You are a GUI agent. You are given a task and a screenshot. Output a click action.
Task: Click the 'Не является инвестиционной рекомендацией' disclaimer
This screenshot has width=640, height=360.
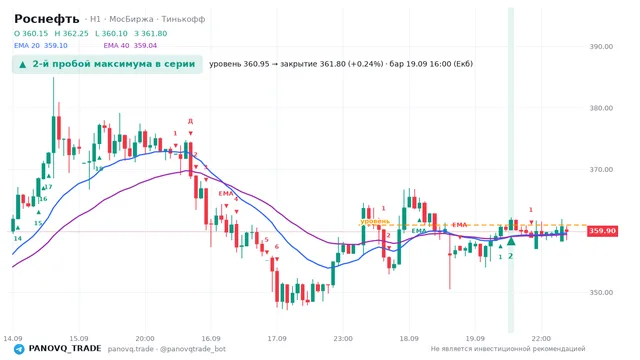click(508, 349)
